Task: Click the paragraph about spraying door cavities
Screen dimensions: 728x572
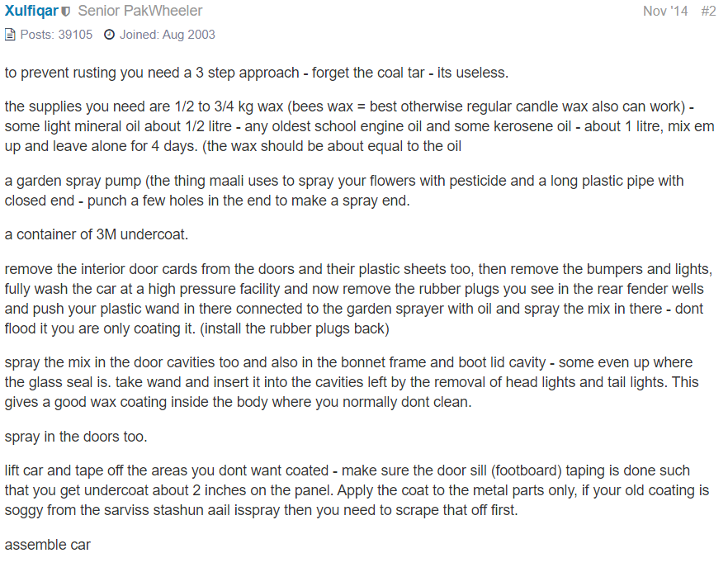Action: tap(352, 382)
